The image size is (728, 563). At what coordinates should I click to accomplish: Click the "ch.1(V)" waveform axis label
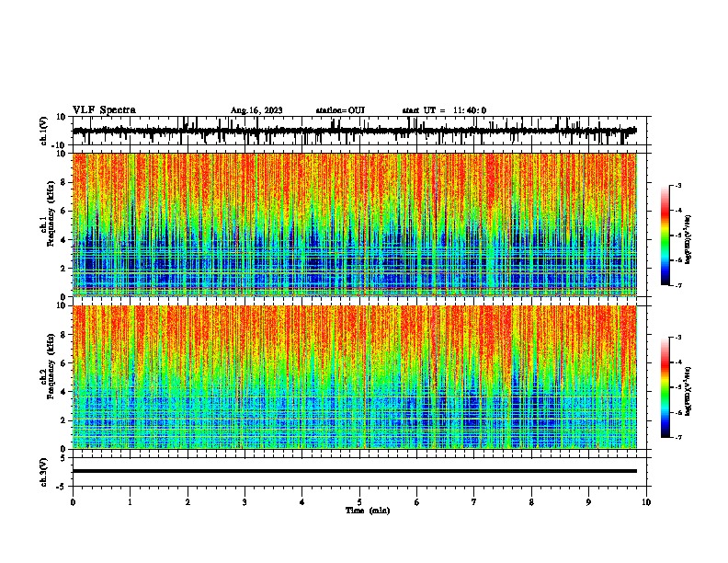coord(44,131)
